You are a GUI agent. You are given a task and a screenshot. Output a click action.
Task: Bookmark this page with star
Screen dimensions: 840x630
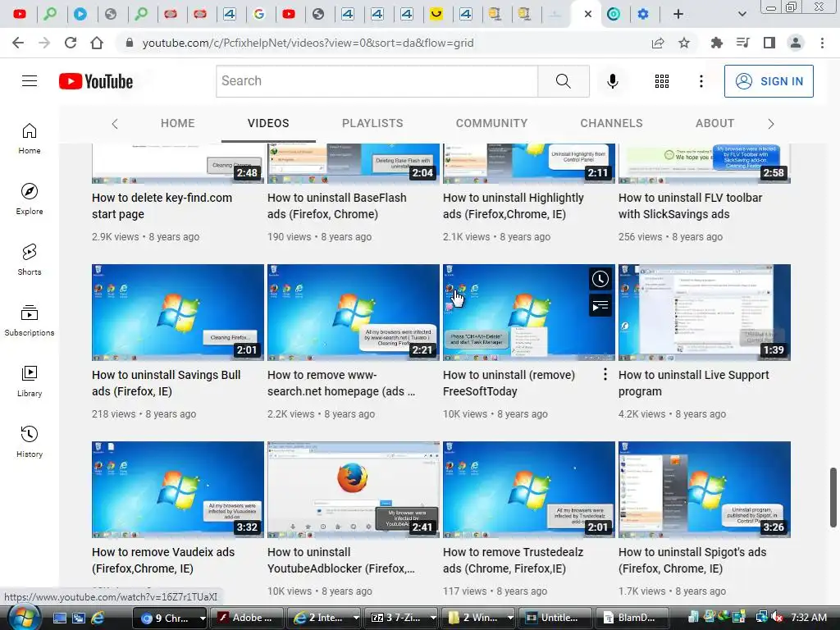[684, 43]
